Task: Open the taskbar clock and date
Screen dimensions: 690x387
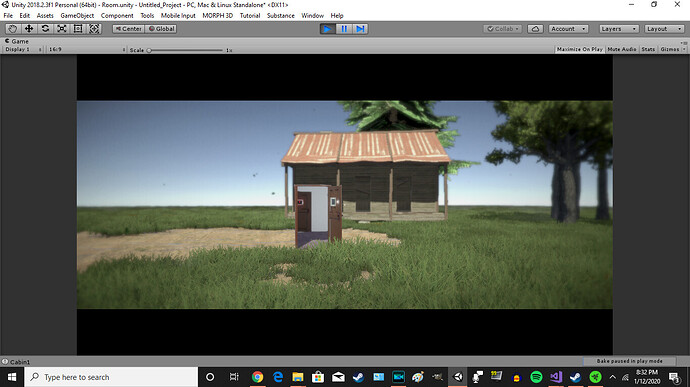Action: (x=647, y=377)
